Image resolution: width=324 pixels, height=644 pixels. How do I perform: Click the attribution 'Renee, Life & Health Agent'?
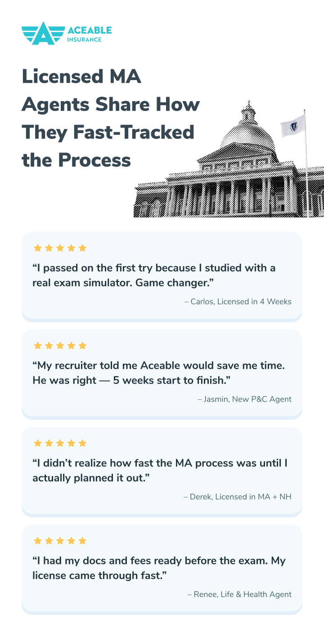click(239, 594)
